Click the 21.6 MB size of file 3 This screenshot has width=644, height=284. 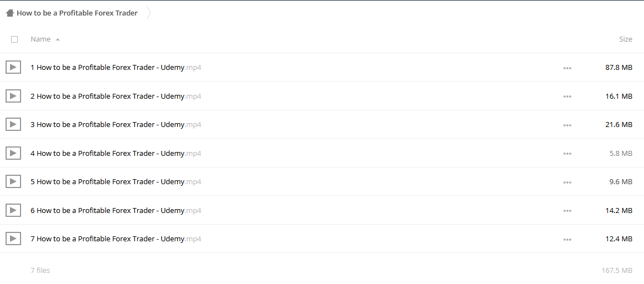618,124
